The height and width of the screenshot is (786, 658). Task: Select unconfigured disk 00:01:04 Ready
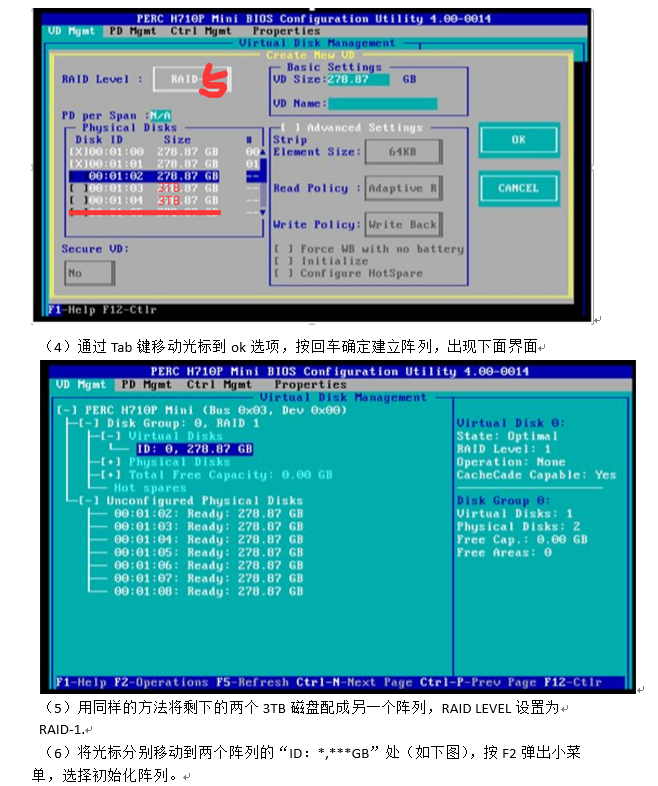(x=208, y=539)
